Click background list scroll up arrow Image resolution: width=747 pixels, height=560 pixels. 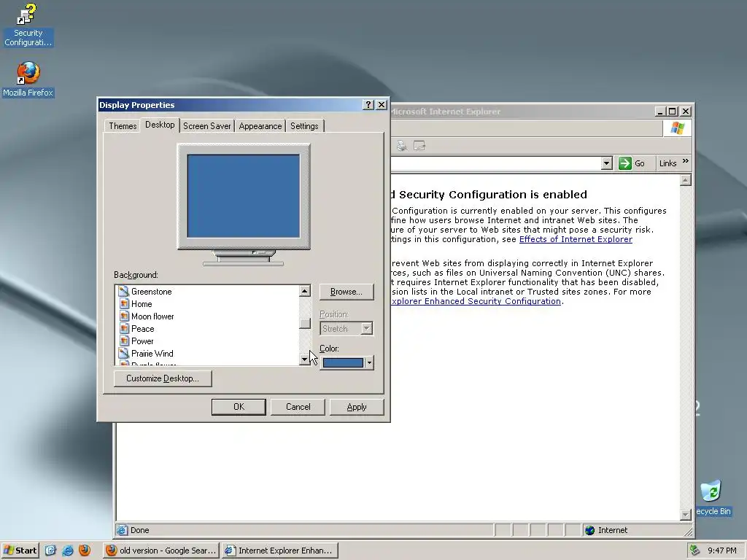(x=305, y=290)
